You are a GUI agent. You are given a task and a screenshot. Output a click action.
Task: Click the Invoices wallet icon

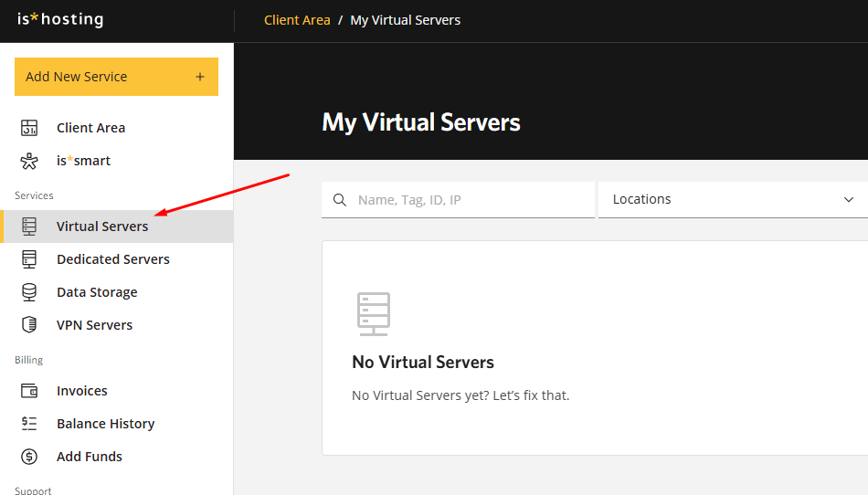tap(29, 391)
